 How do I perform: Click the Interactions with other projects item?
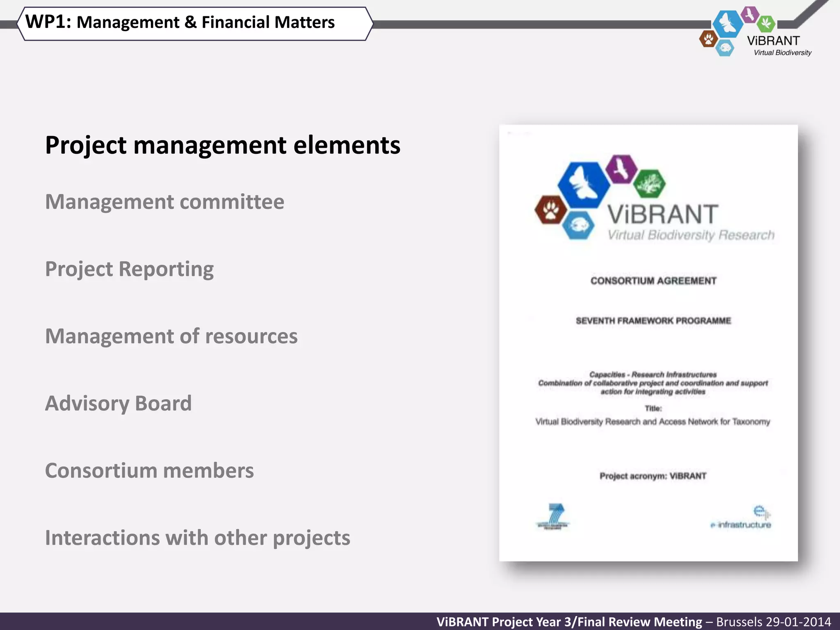pos(197,538)
